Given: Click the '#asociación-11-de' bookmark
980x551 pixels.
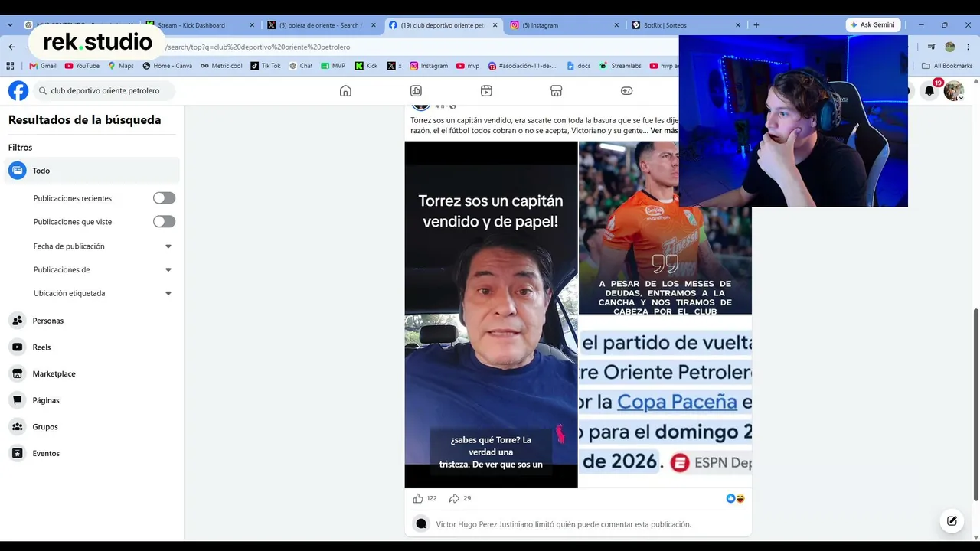Looking at the screenshot, I should 522,66.
